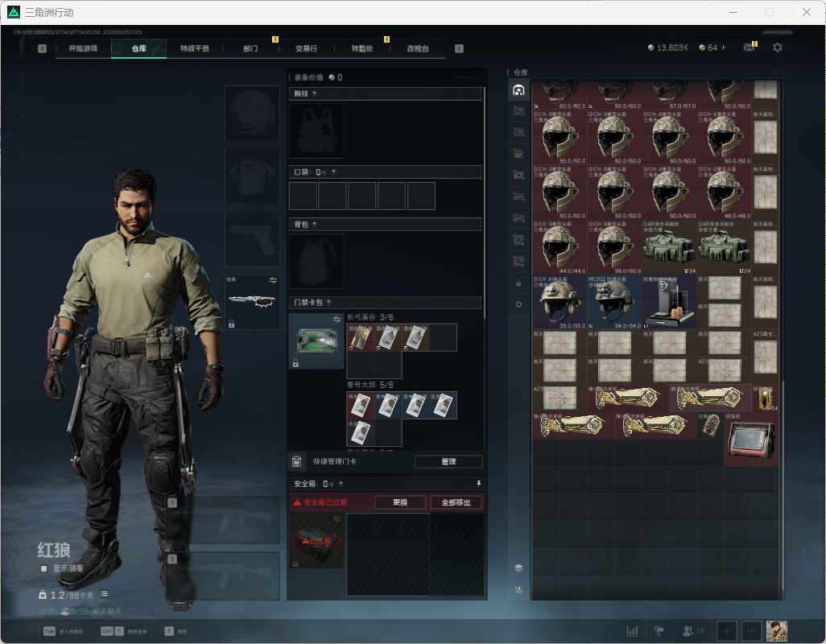Select the coffee machine item in warehouse
The height and width of the screenshot is (644, 826).
(x=669, y=302)
